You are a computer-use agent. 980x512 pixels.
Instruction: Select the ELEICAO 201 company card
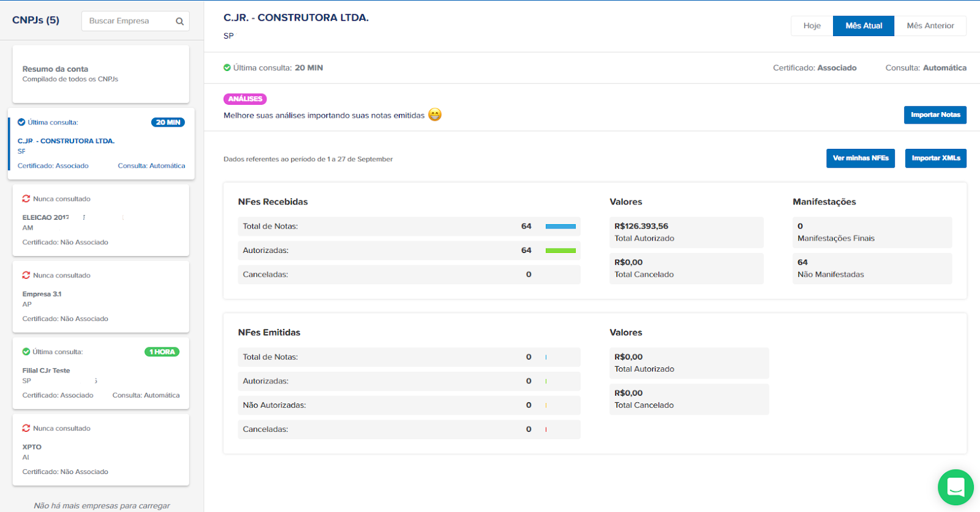pyautogui.click(x=101, y=220)
